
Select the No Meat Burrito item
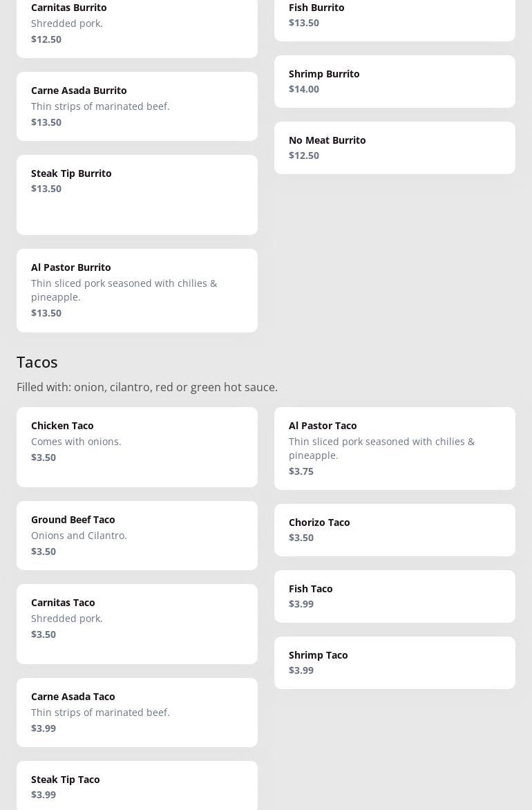point(394,147)
